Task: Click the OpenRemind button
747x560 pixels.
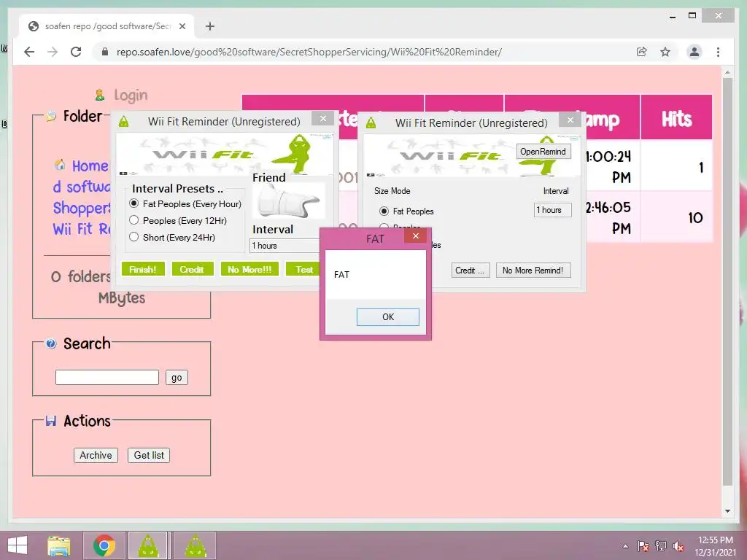Action: [543, 152]
